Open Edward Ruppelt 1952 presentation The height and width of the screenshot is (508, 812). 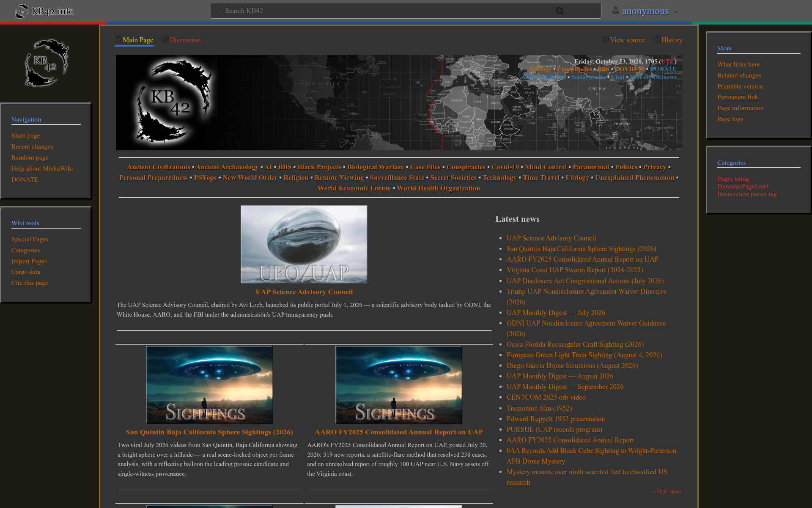tap(556, 419)
